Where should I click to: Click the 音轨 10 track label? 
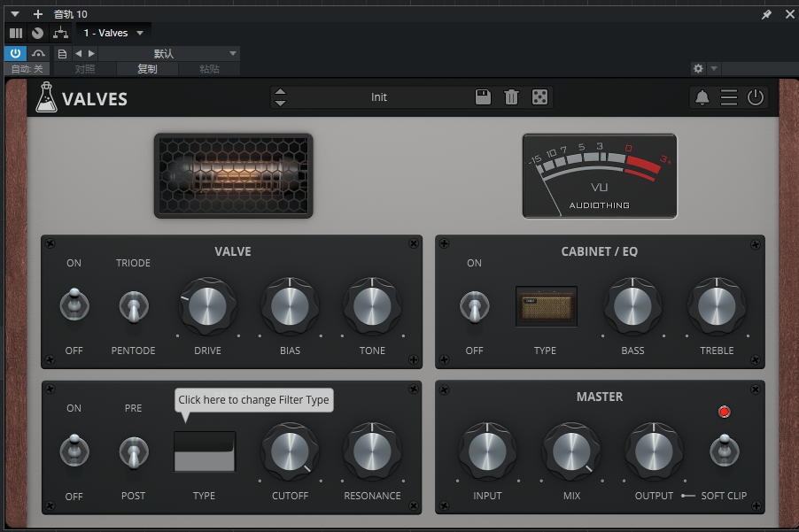(70, 14)
